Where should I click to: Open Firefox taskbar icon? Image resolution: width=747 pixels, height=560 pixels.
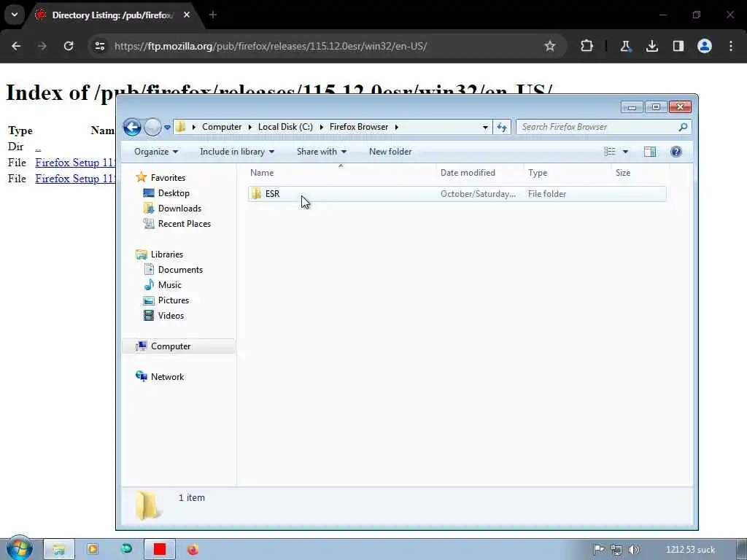click(193, 550)
